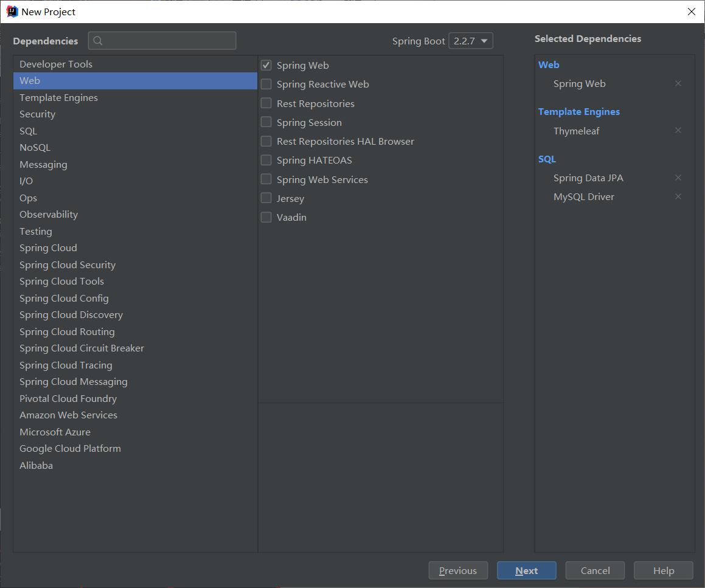Enable Rest Repositories HAL Browser
This screenshot has height=588, width=705.
[x=266, y=141]
